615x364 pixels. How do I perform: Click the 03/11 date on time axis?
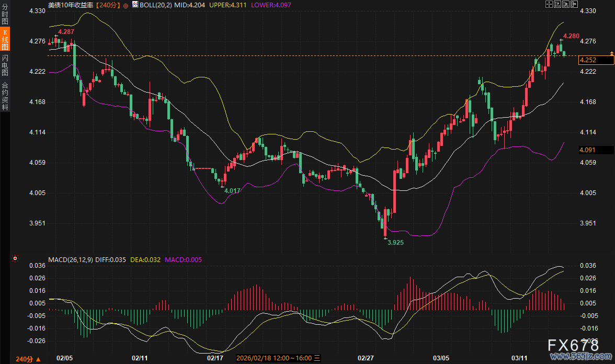519,358
